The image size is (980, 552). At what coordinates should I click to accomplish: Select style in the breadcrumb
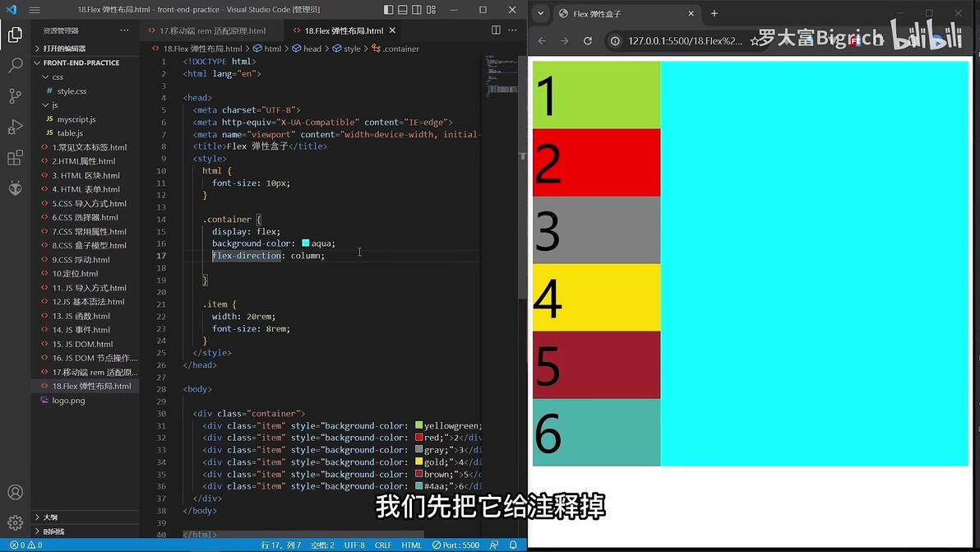347,49
